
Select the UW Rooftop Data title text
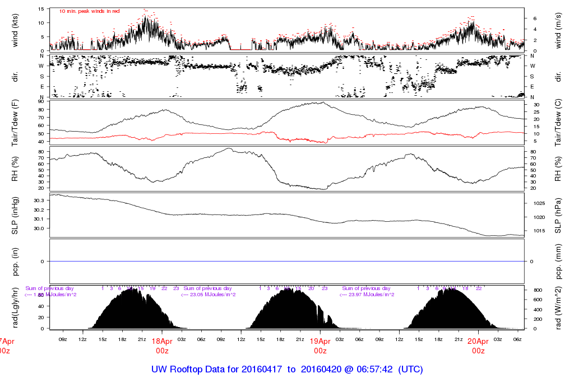pyautogui.click(x=286, y=370)
